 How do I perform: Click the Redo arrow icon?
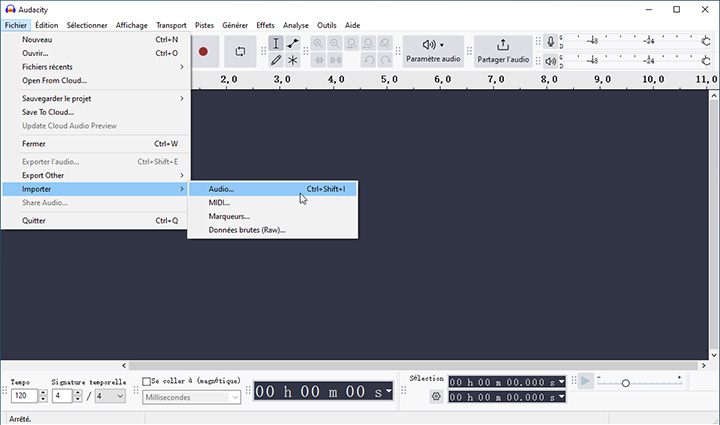click(x=386, y=60)
